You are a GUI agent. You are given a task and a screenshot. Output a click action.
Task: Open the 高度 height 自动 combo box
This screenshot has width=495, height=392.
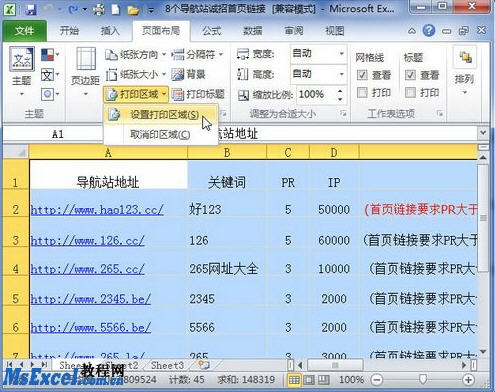(x=318, y=74)
